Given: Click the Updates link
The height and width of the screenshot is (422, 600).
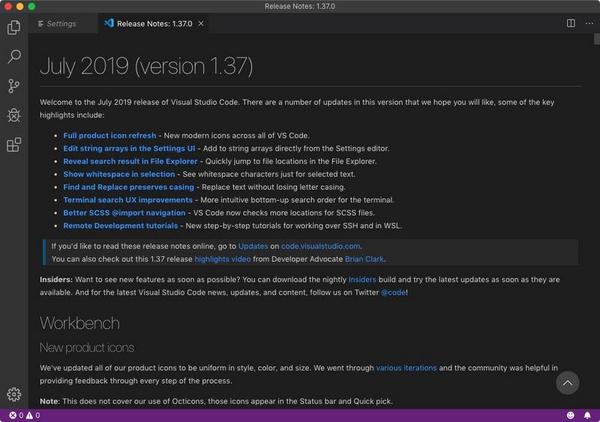Looking at the screenshot, I should [253, 246].
